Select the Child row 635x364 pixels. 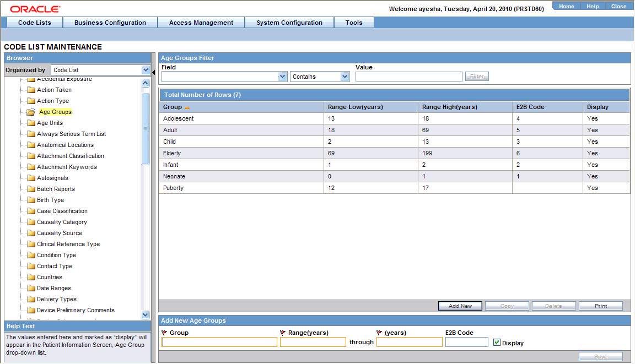[x=395, y=142]
